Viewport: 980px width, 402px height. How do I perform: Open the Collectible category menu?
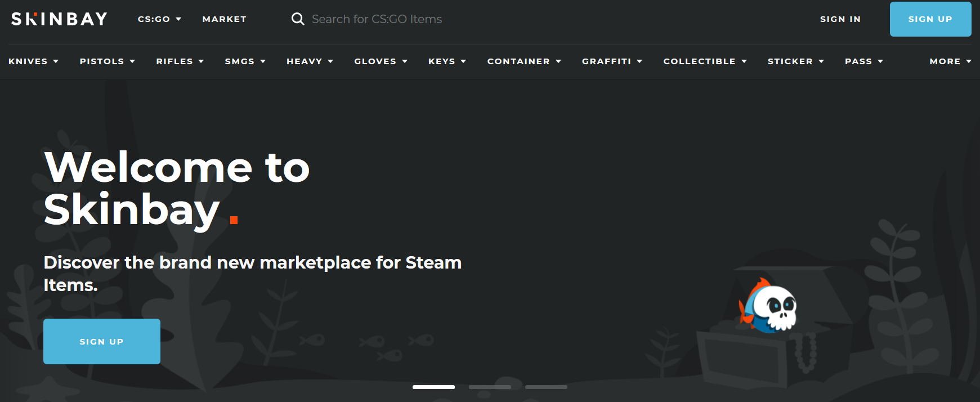tap(705, 61)
